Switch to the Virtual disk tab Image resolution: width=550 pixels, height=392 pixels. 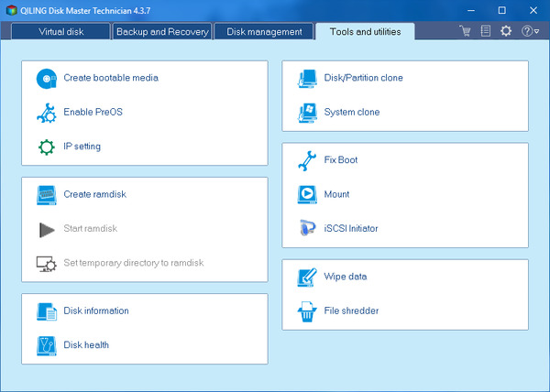63,31
